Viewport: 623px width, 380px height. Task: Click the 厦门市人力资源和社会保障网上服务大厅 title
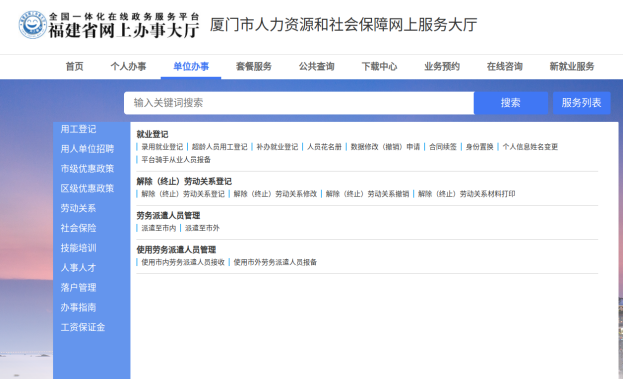[344, 25]
